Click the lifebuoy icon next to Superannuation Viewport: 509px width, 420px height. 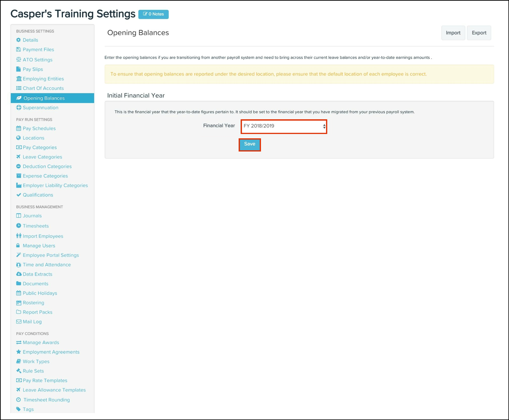(19, 108)
